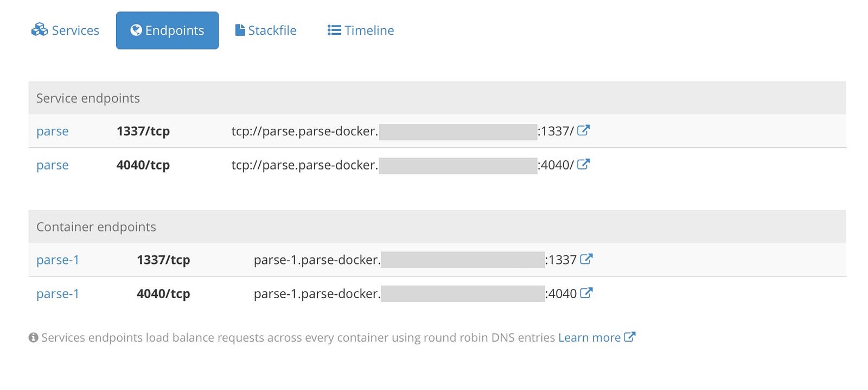The height and width of the screenshot is (390, 868).
Task: Open external link icon for service port 4040
Action: point(583,164)
